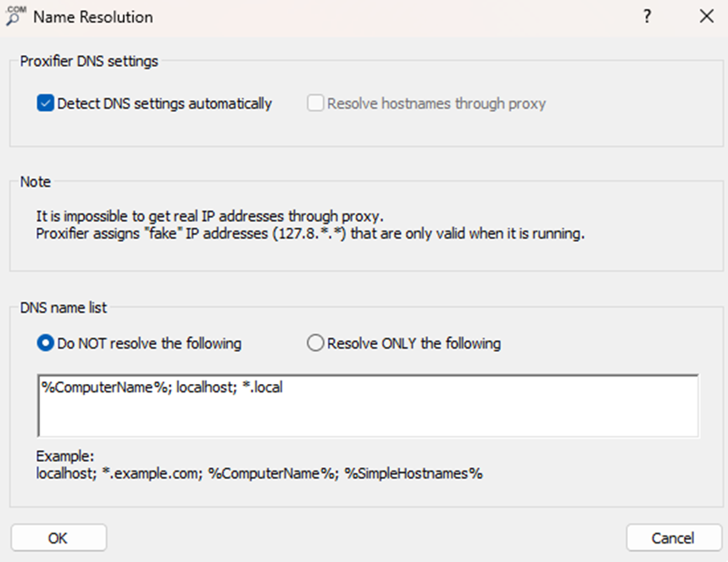The width and height of the screenshot is (728, 562).
Task: Open help via the question mark button
Action: [x=647, y=17]
